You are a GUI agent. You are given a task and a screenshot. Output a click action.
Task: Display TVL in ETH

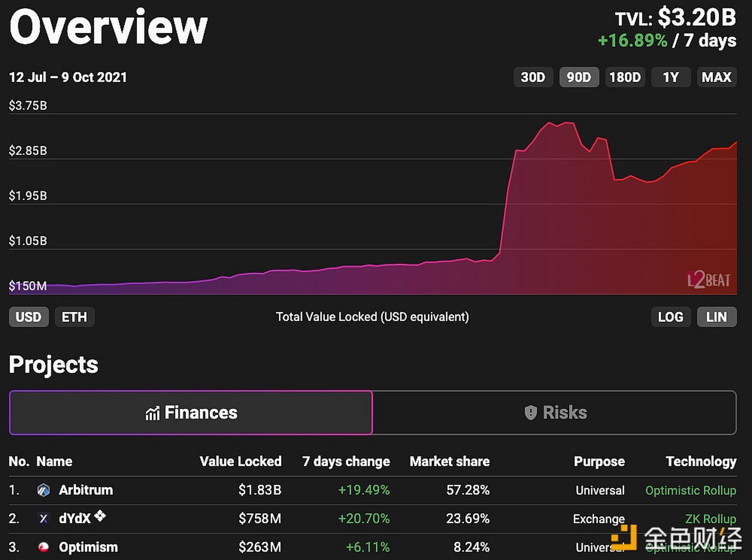tap(74, 317)
